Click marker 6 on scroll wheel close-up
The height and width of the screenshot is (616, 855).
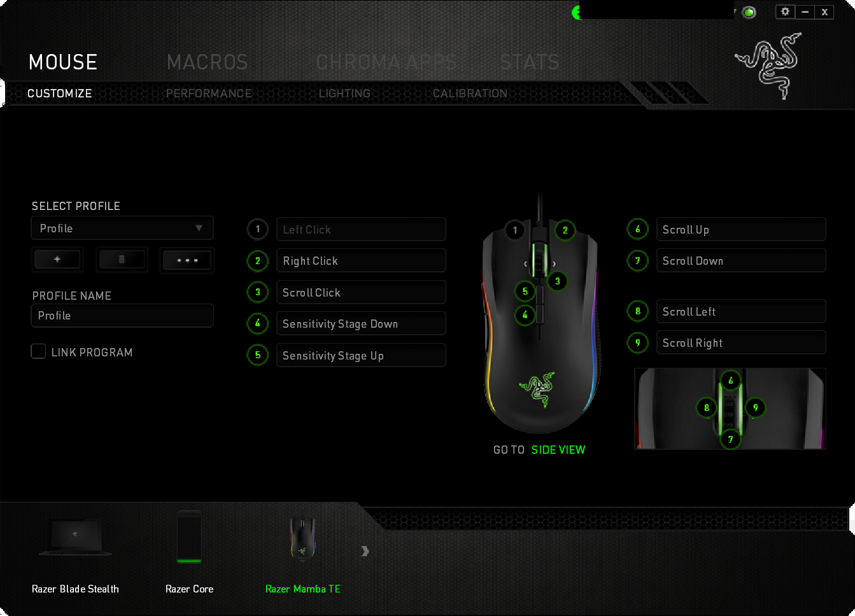[730, 381]
